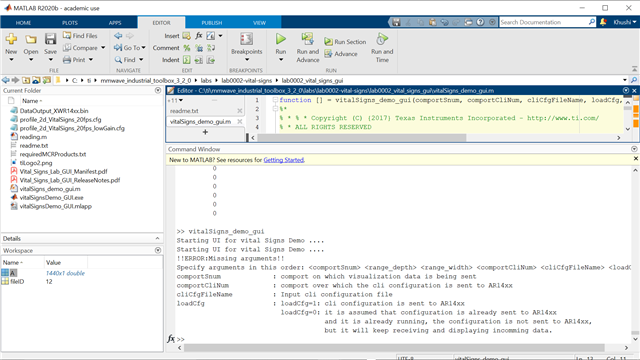The height and width of the screenshot is (360, 640).
Task: Open the Open dropdown arrow
Action: point(31,60)
